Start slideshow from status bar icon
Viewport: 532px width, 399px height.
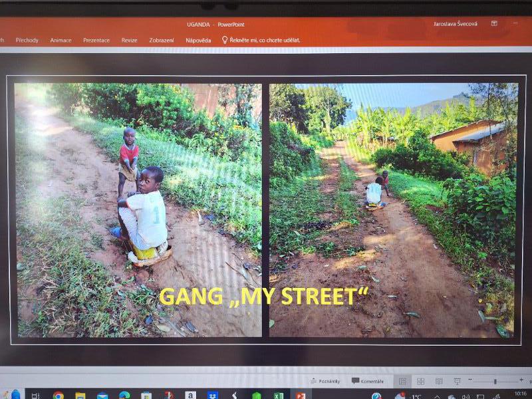tap(457, 381)
